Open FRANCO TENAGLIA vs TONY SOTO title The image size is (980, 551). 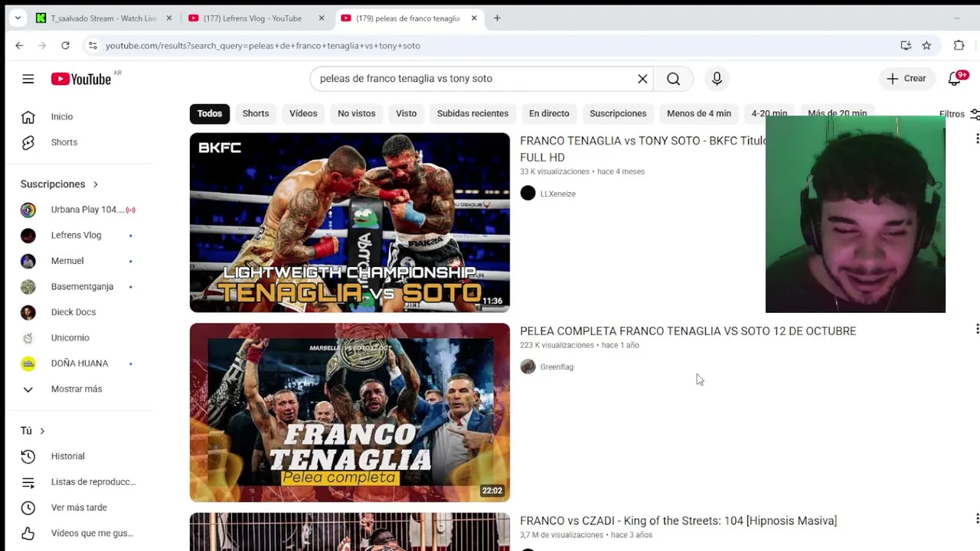(x=643, y=149)
